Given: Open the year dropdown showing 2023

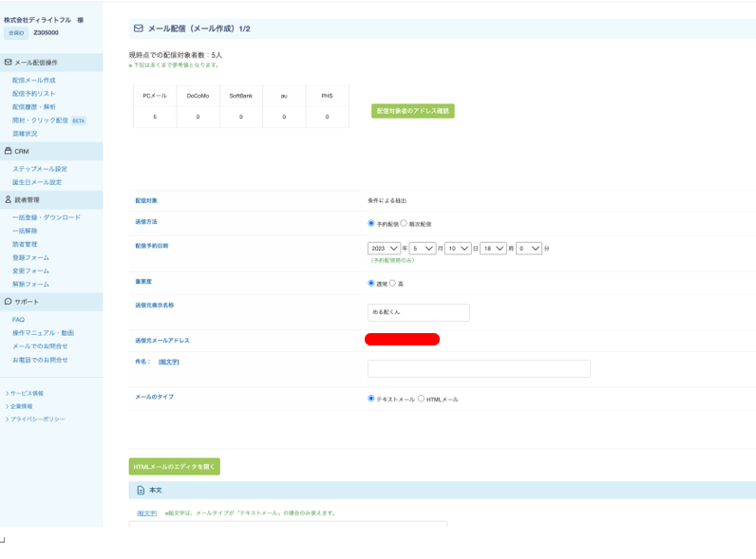Looking at the screenshot, I should [383, 249].
